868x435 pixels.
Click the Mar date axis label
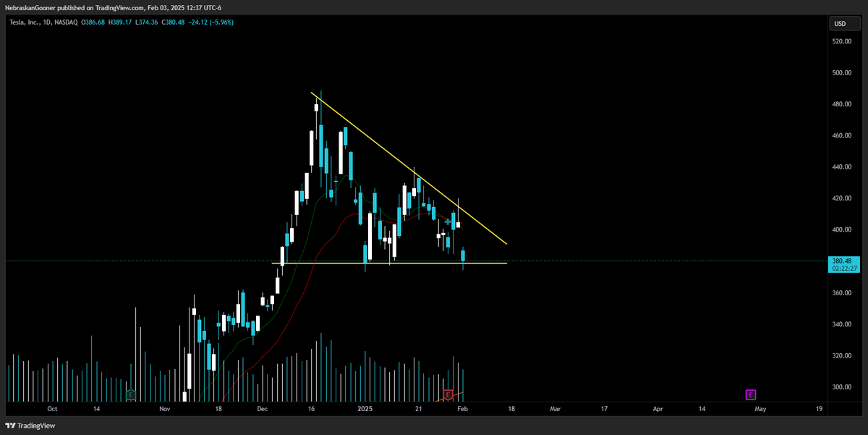(556, 408)
